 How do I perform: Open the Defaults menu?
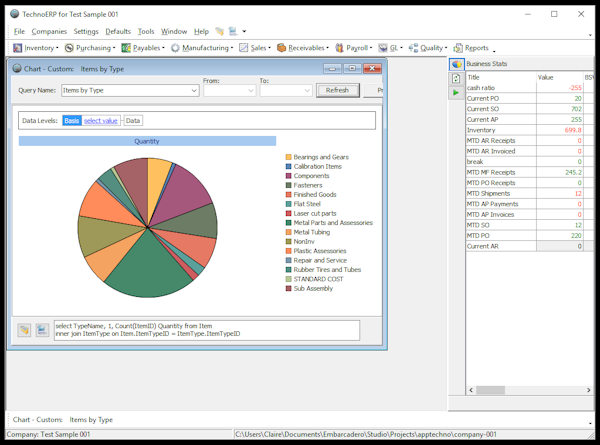[x=118, y=31]
